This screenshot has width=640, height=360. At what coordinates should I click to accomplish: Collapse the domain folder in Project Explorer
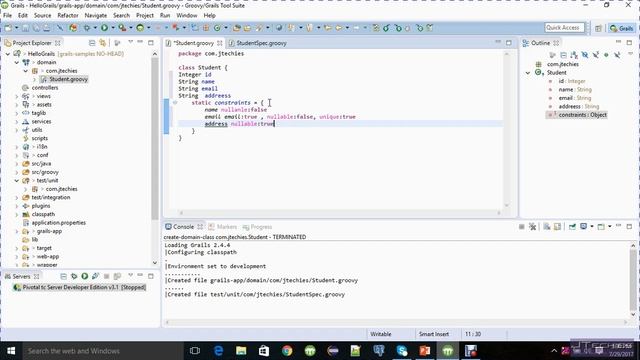point(16,62)
